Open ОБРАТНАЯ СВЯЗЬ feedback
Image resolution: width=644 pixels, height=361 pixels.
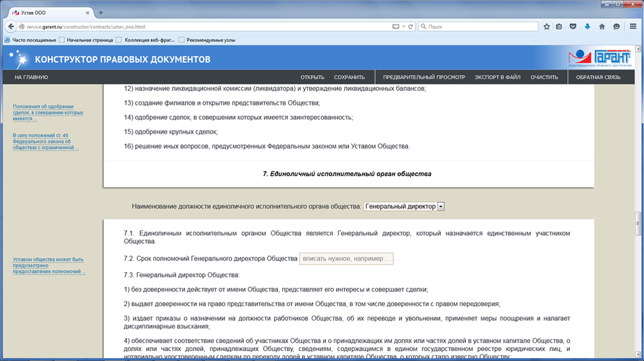(x=598, y=77)
